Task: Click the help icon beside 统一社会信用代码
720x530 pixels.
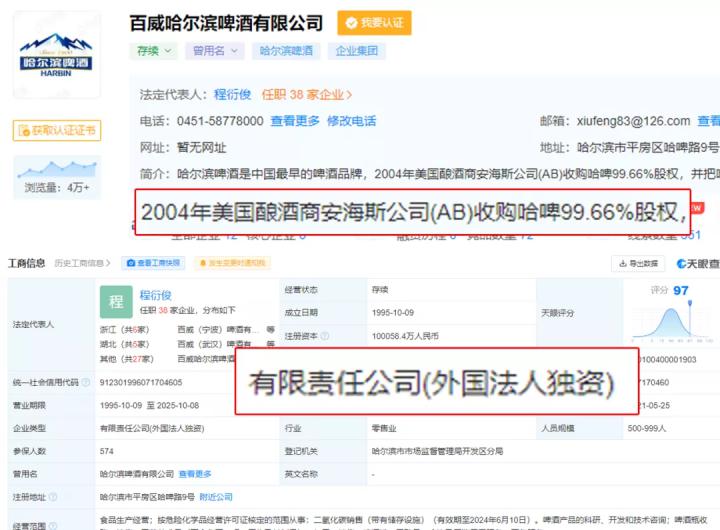Action: (85, 382)
